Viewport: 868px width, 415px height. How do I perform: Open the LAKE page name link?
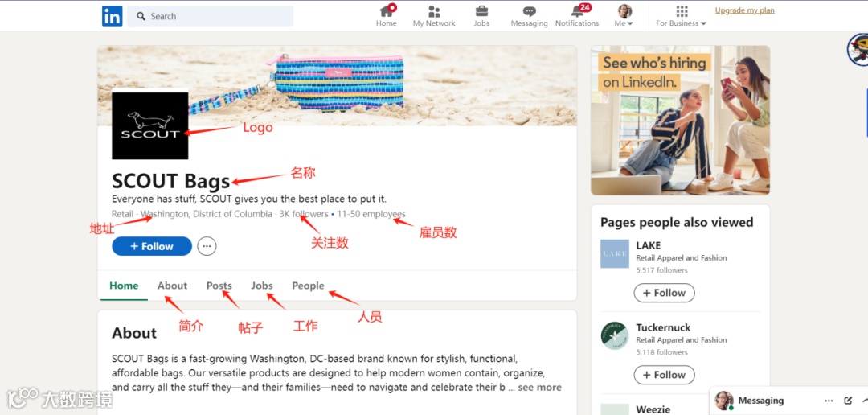click(649, 245)
